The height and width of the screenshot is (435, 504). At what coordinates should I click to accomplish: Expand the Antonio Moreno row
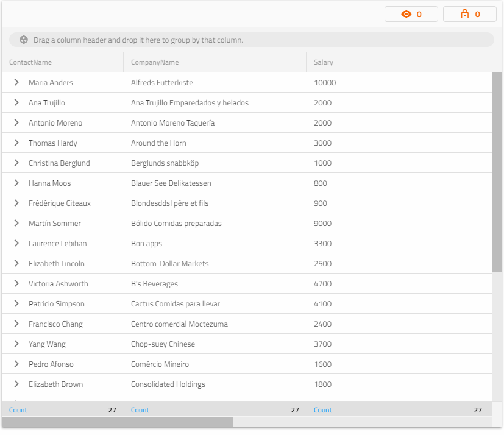tap(16, 122)
